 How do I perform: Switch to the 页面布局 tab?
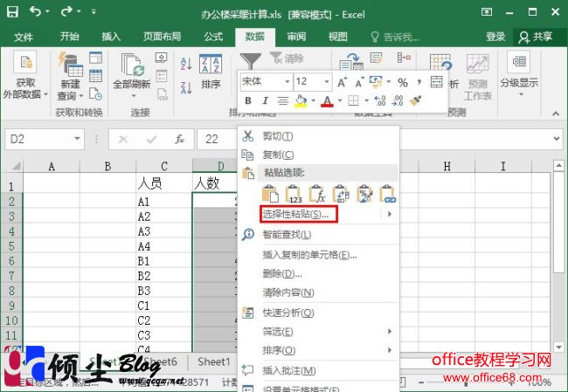coord(162,36)
